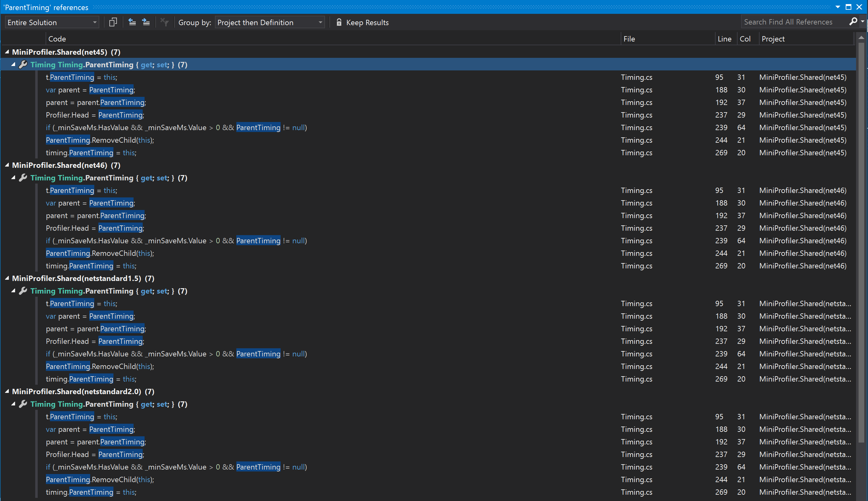The height and width of the screenshot is (501, 868).
Task: Click the lock icon beside Keep Results
Action: tap(339, 22)
